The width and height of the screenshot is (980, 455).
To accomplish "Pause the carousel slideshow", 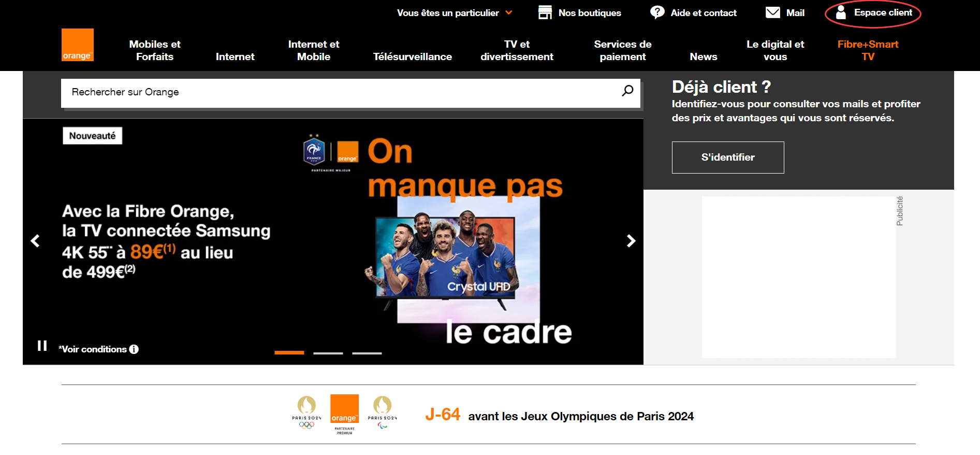I will pyautogui.click(x=42, y=346).
